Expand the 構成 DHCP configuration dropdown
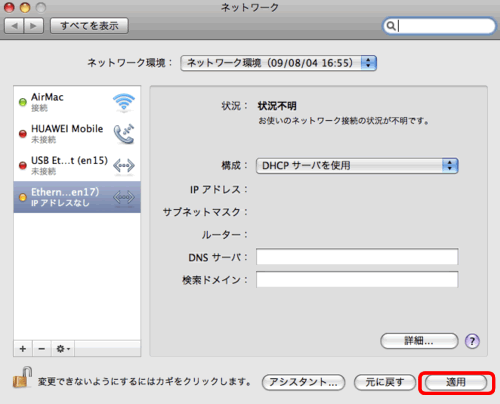The height and width of the screenshot is (404, 500). (357, 166)
